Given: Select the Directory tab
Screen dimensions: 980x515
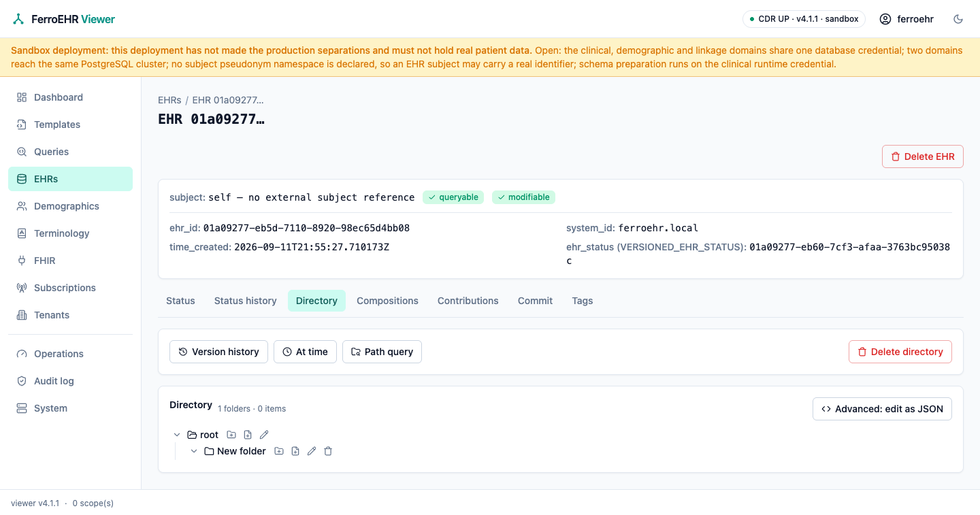Looking at the screenshot, I should 316,301.
